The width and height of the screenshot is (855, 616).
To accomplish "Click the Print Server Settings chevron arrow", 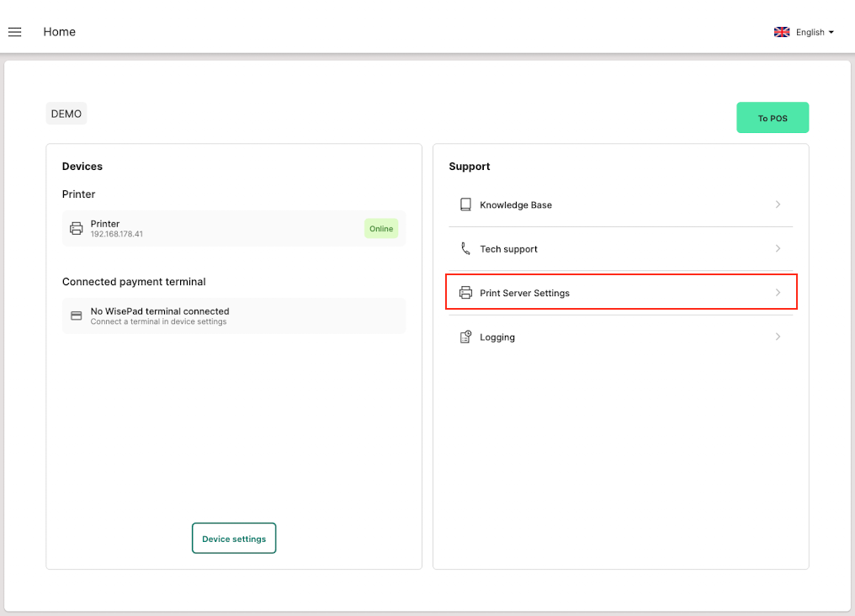I will point(778,293).
